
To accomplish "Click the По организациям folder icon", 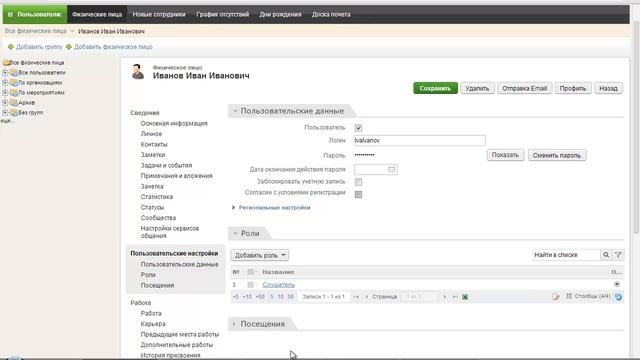I will [14, 82].
